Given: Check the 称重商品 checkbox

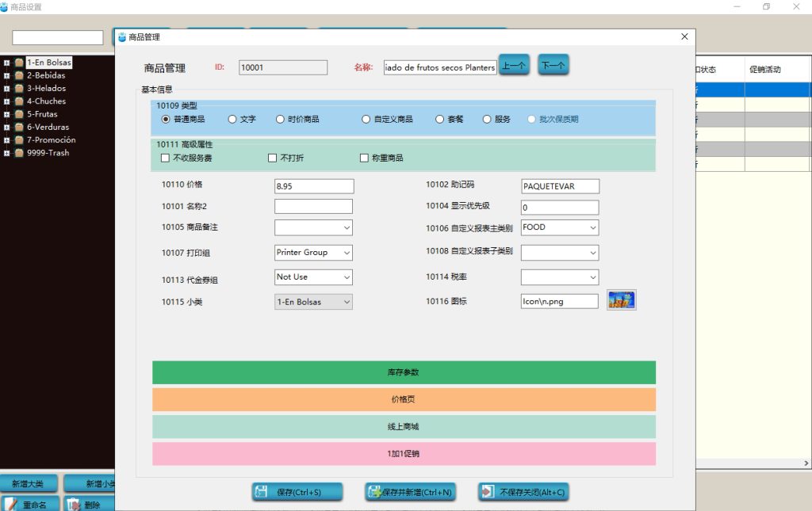Looking at the screenshot, I should (364, 158).
